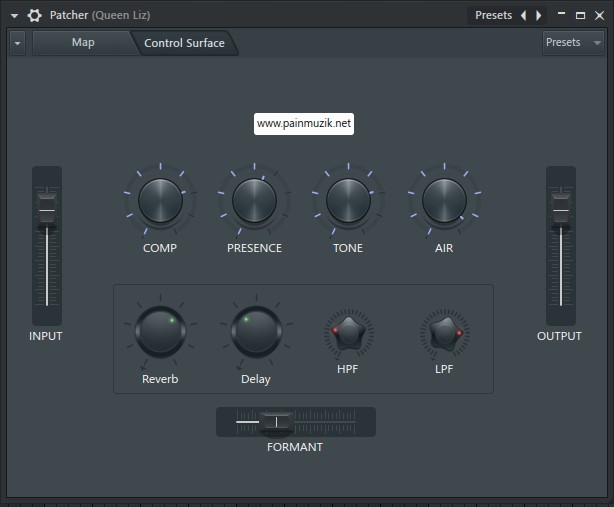614x507 pixels.
Task: Switch to the Map tab
Action: pos(83,43)
